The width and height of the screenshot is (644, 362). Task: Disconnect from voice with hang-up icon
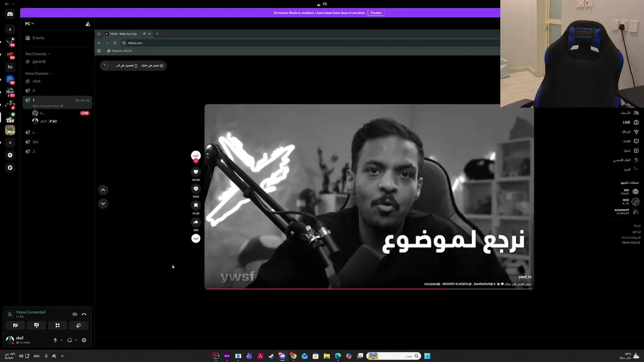[x=84, y=314]
